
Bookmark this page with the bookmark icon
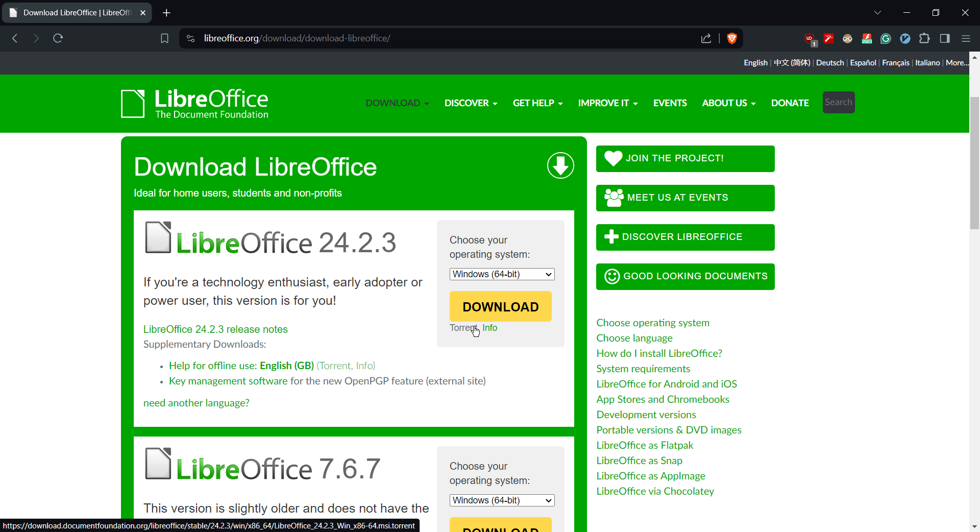coord(164,38)
